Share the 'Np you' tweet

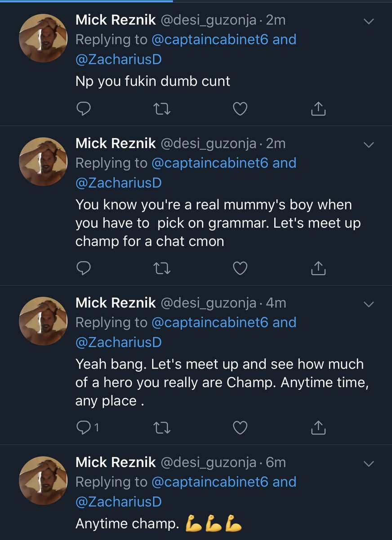tap(318, 108)
